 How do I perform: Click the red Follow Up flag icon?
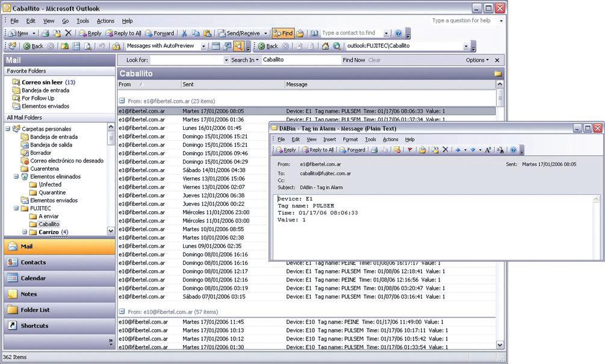tap(410, 150)
